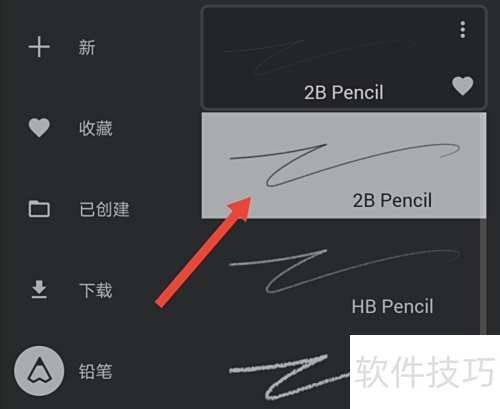Click the HB Pencil name text

click(392, 307)
